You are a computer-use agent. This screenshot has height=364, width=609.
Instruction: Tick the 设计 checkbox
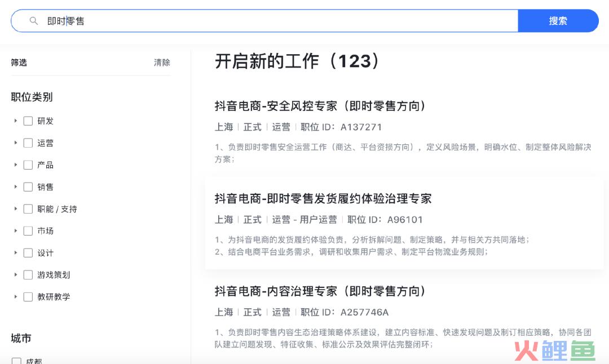pyautogui.click(x=28, y=253)
